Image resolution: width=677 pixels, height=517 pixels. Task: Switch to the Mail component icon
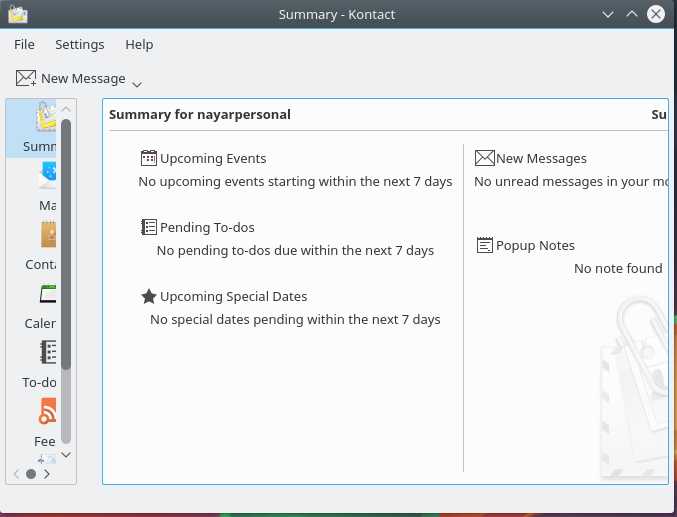(47, 176)
